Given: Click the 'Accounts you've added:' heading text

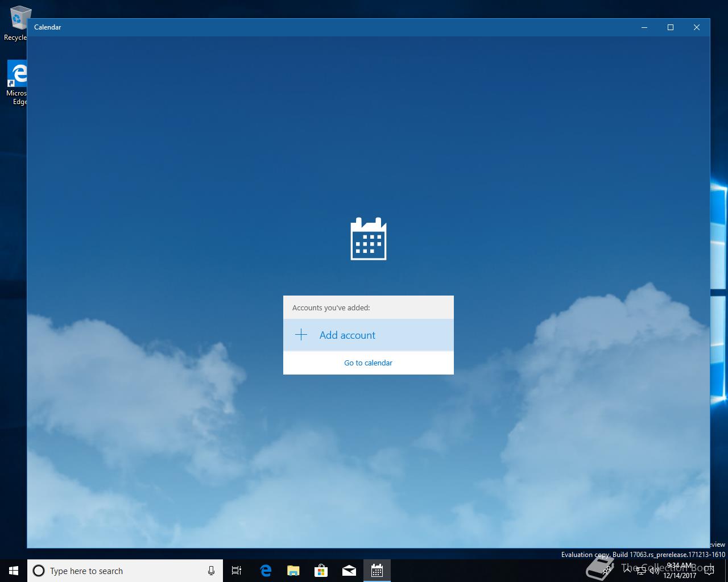Looking at the screenshot, I should tap(331, 307).
